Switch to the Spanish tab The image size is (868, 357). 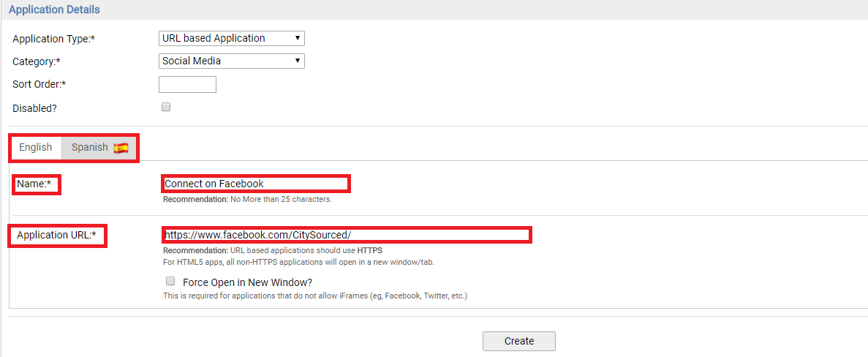tap(99, 148)
